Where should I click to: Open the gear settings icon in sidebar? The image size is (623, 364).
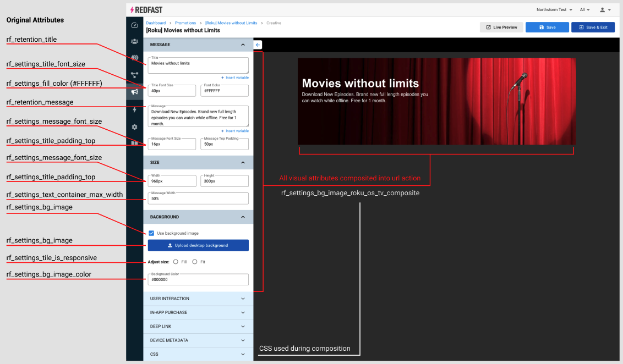[x=134, y=127]
